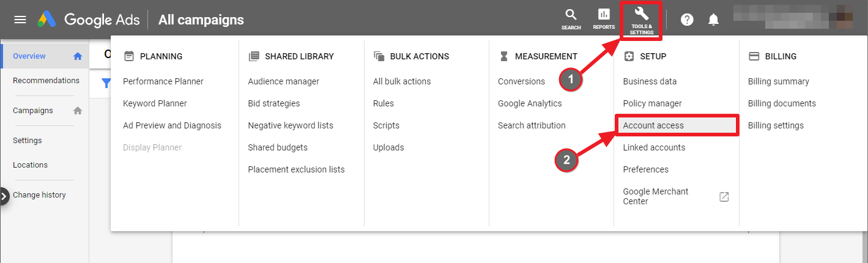Open Keyword Planner from Planning
The width and height of the screenshot is (868, 263).
[155, 103]
